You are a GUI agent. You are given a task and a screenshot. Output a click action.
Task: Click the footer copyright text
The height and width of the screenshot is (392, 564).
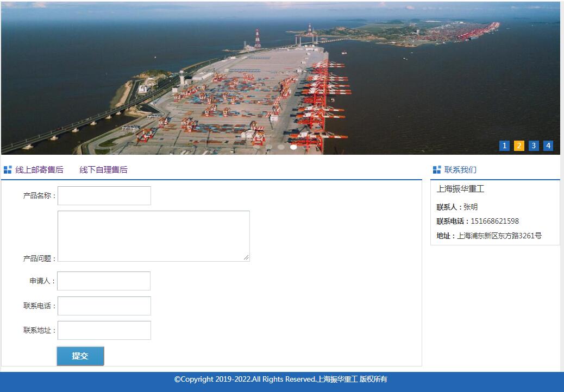tap(280, 379)
